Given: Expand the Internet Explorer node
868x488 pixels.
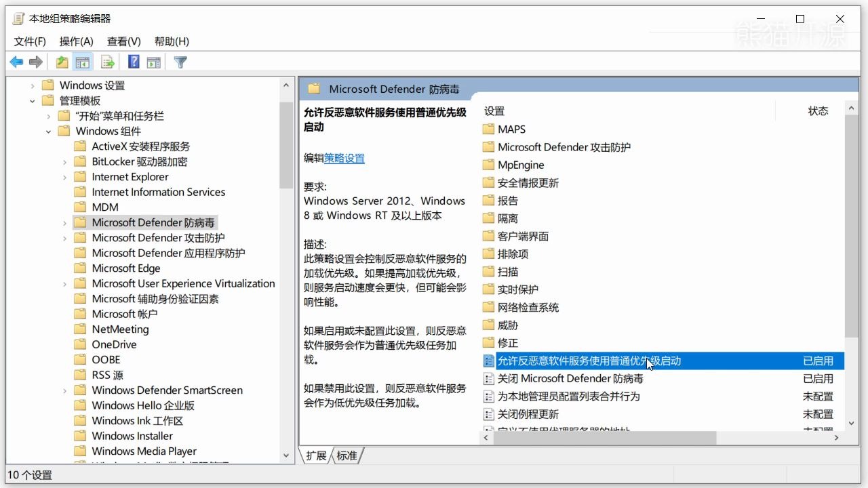Looking at the screenshot, I should [x=65, y=178].
